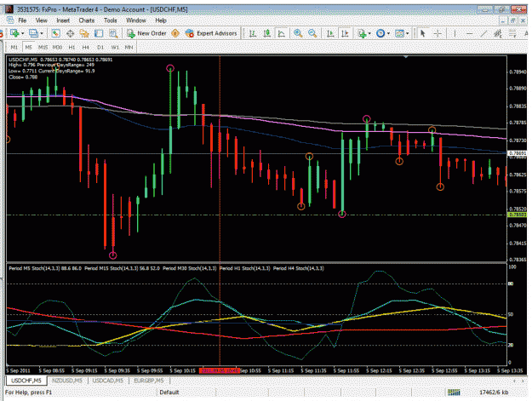Screen dimensions: 532x401
Task: Switch to H4 timeframe
Action: coord(85,47)
